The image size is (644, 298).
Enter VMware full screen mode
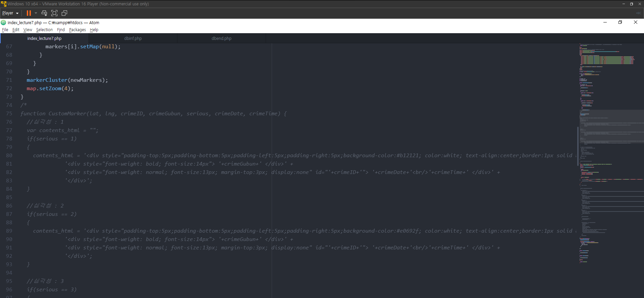54,13
